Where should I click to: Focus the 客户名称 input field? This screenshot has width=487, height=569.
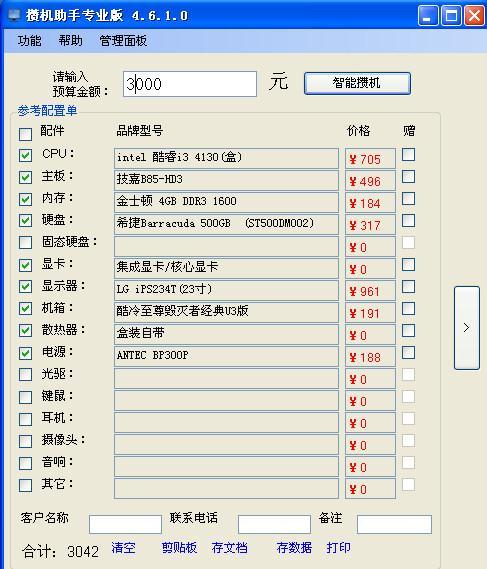(125, 524)
